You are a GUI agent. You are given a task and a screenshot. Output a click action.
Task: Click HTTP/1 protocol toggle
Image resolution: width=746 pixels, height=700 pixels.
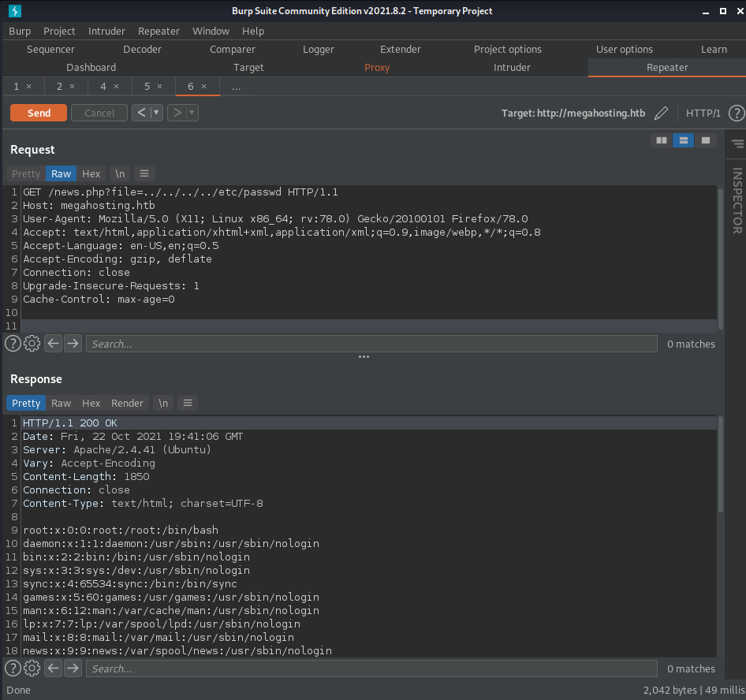[x=703, y=114]
